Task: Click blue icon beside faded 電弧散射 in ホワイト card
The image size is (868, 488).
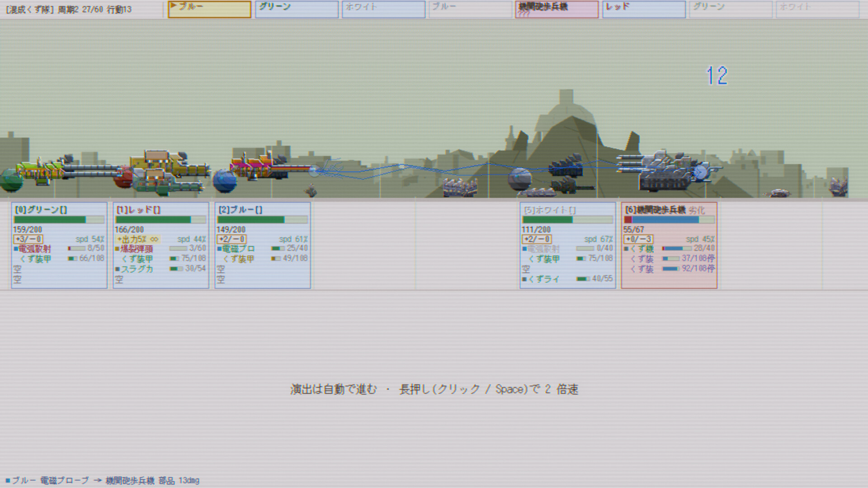Action: pyautogui.click(x=524, y=249)
